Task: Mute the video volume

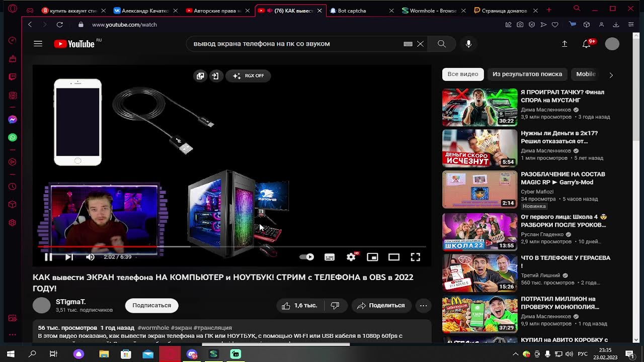Action: tap(90, 257)
